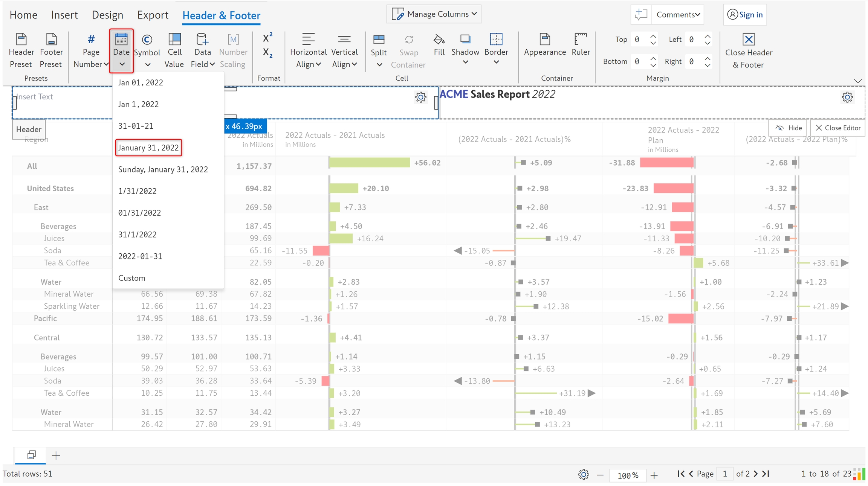Screen dimensions: 868x486
Task: Click the Close Editor button
Action: click(x=838, y=128)
